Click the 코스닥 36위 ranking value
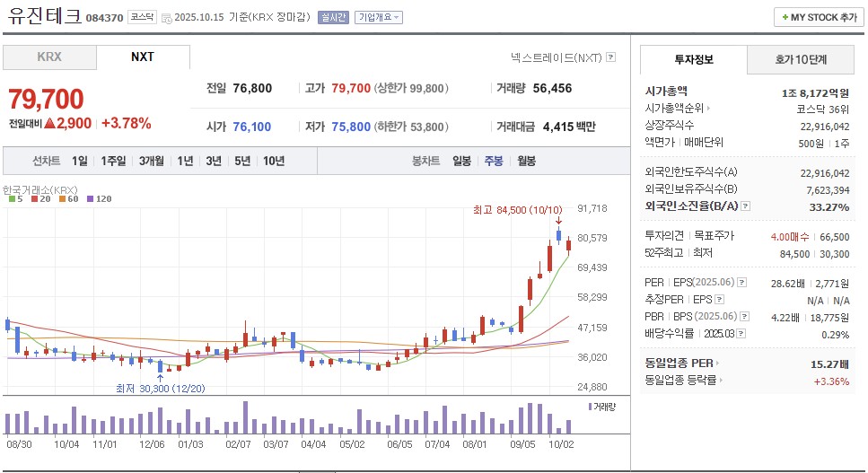Viewport: 868px width, 473px height. [x=822, y=109]
